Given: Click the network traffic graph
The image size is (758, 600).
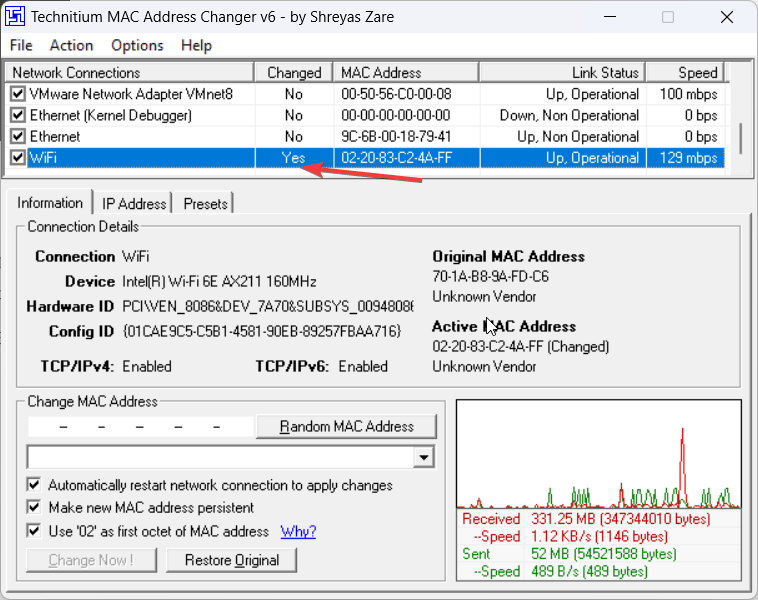Looking at the screenshot, I should tap(598, 454).
